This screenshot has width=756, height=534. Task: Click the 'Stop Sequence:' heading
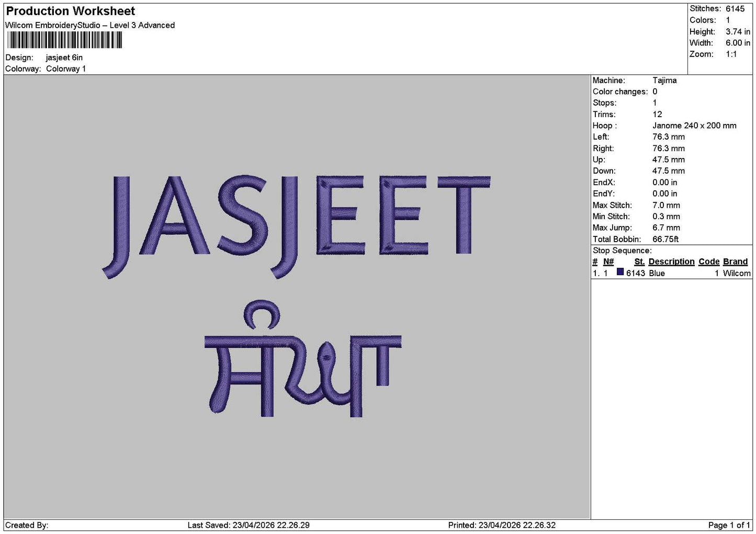click(622, 251)
